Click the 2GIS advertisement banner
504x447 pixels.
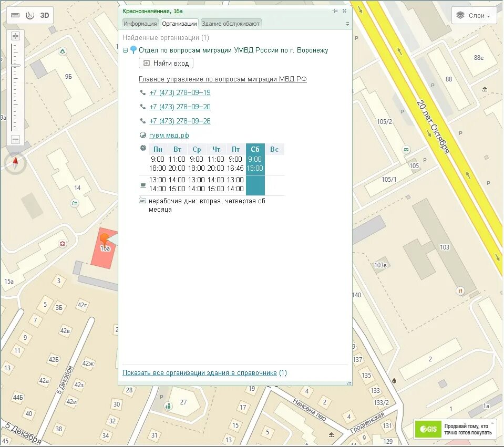point(456,429)
